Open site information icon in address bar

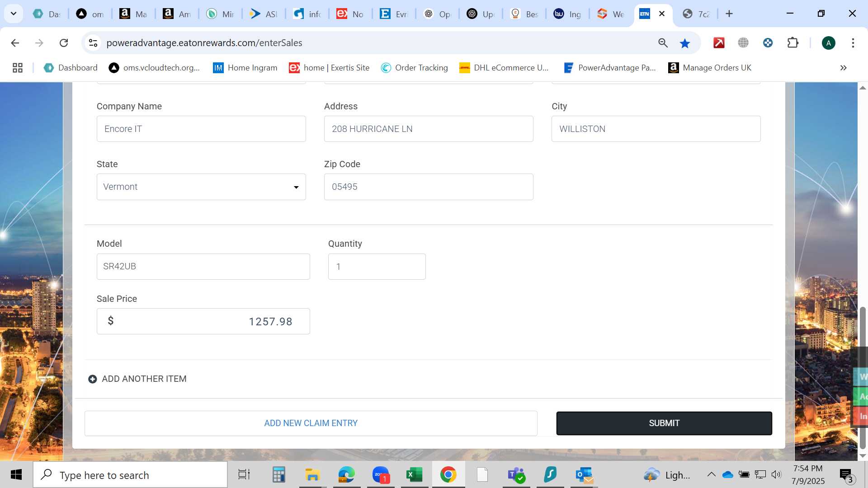[93, 43]
